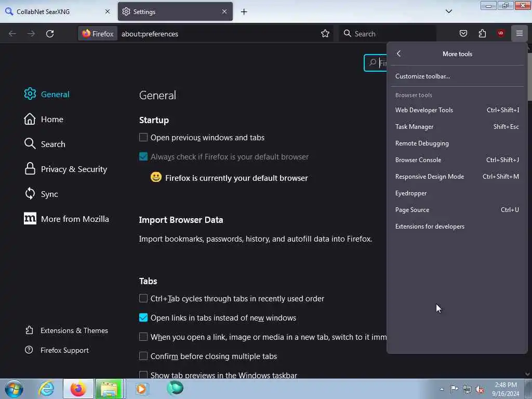This screenshot has width=532, height=399.
Task: Click the network tray icon
Action: [x=467, y=389]
